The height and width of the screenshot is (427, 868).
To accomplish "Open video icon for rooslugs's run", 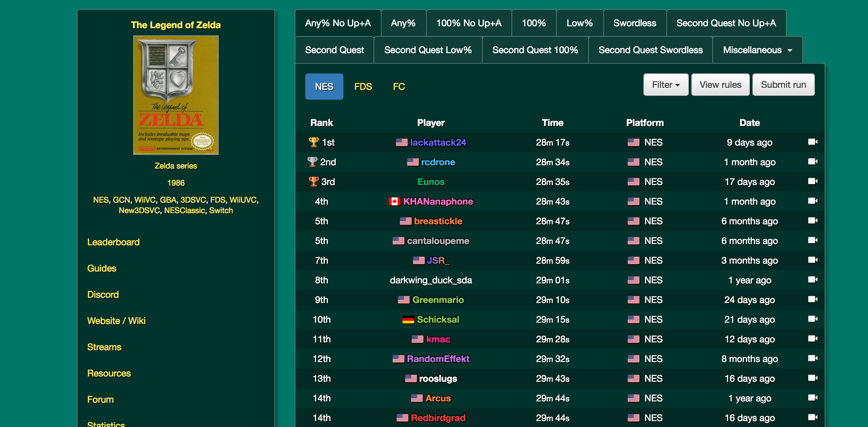I will (x=813, y=378).
